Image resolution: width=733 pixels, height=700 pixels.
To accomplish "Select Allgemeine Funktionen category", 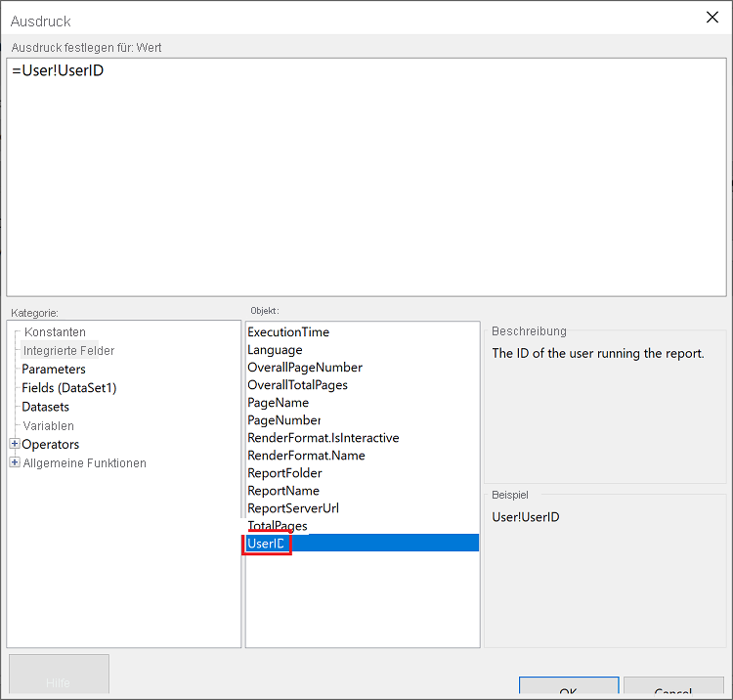I will pyautogui.click(x=85, y=463).
